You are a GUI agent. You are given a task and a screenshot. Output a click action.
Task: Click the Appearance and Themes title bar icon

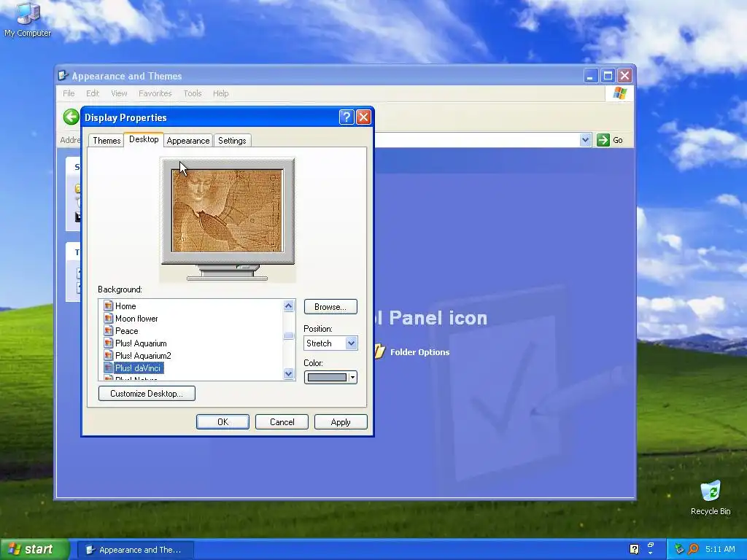[x=63, y=76]
